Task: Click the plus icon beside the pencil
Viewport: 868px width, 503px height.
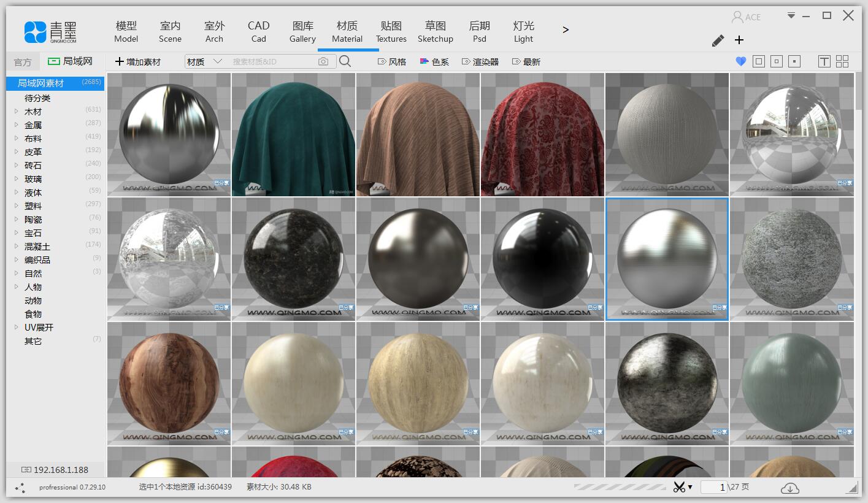Action: pyautogui.click(x=739, y=40)
